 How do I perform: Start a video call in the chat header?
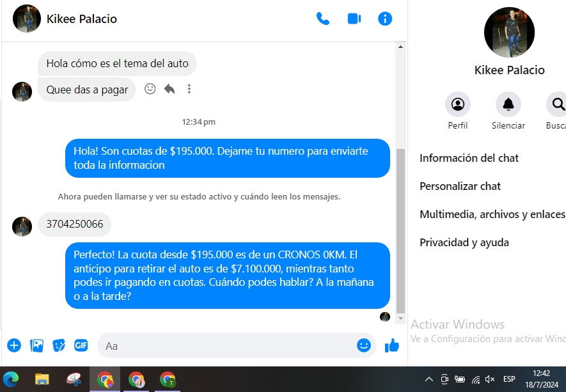tap(354, 19)
